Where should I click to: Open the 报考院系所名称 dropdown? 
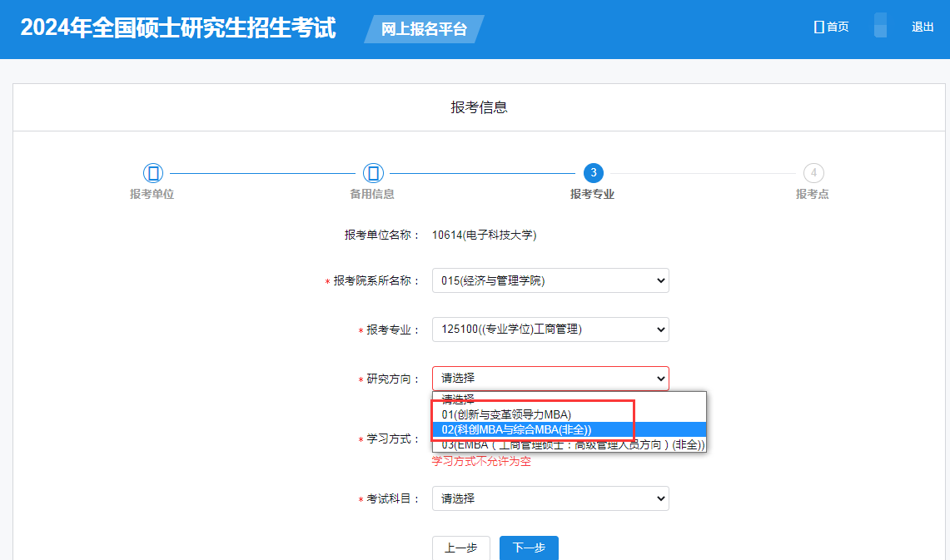[550, 280]
